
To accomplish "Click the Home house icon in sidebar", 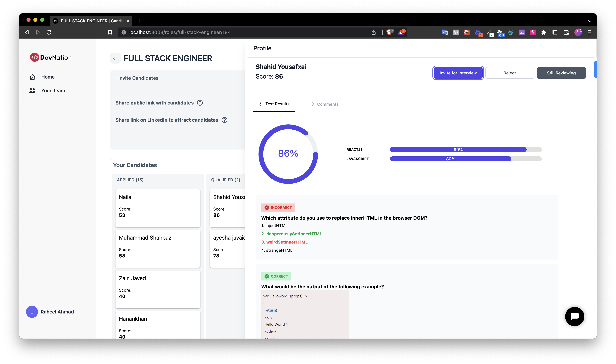I will coord(32,77).
